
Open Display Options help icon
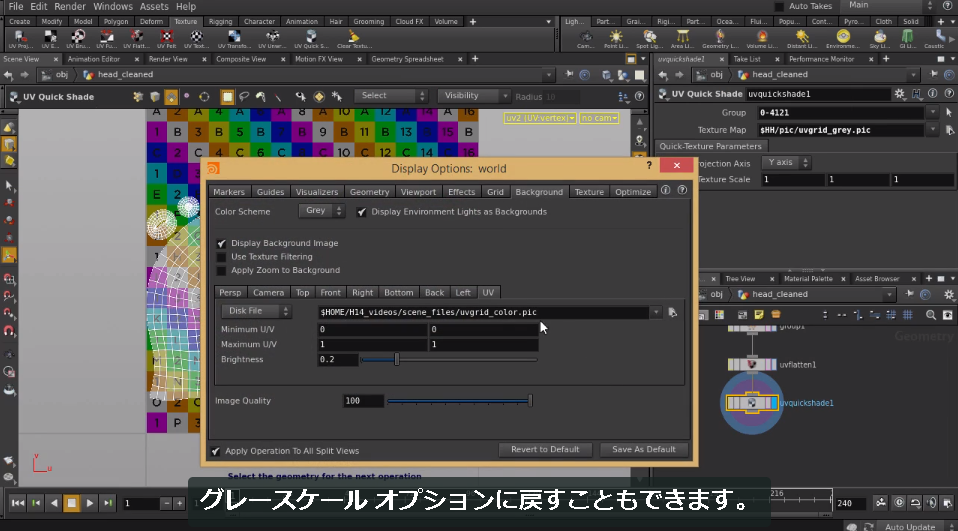pos(682,191)
